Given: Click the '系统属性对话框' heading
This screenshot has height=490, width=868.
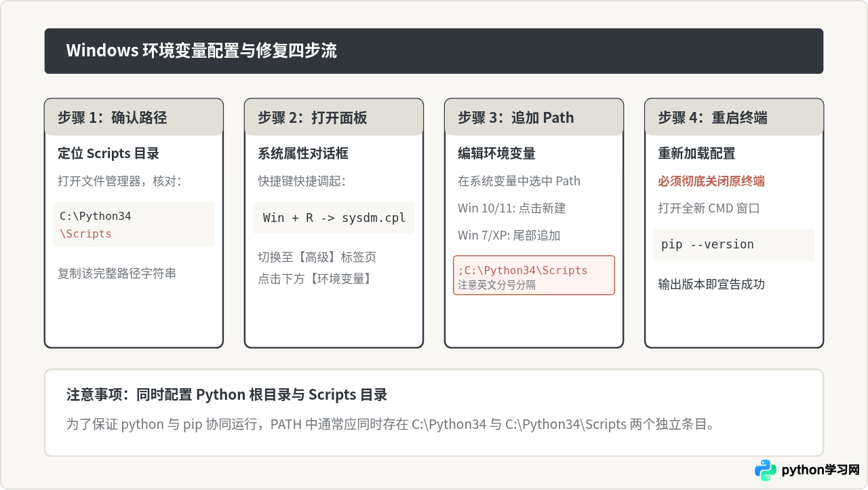Looking at the screenshot, I should (303, 153).
